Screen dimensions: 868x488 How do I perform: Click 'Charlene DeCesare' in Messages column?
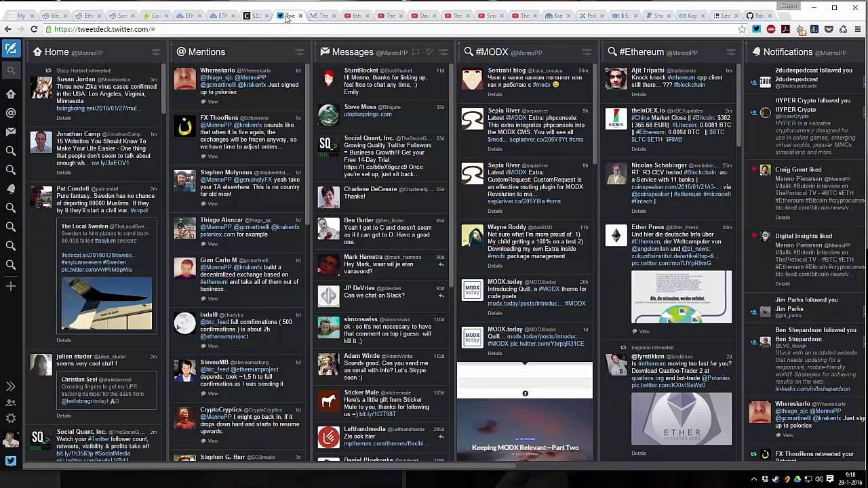(370, 189)
